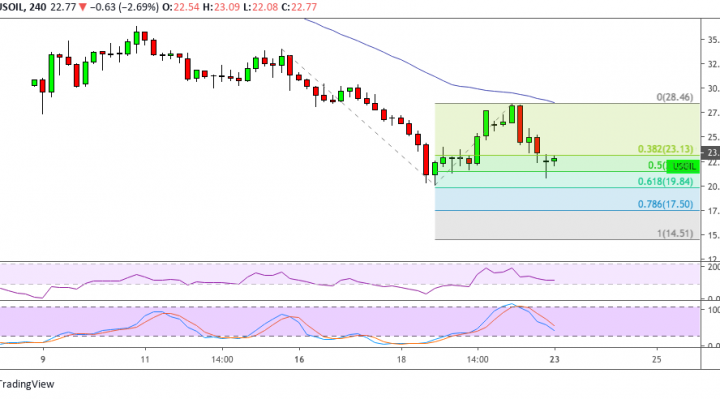
Task: Click the red down-arrow price change indicator
Action: pos(83,7)
